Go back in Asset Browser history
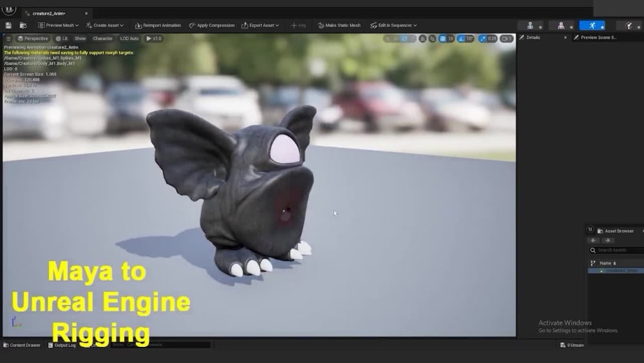 point(594,240)
